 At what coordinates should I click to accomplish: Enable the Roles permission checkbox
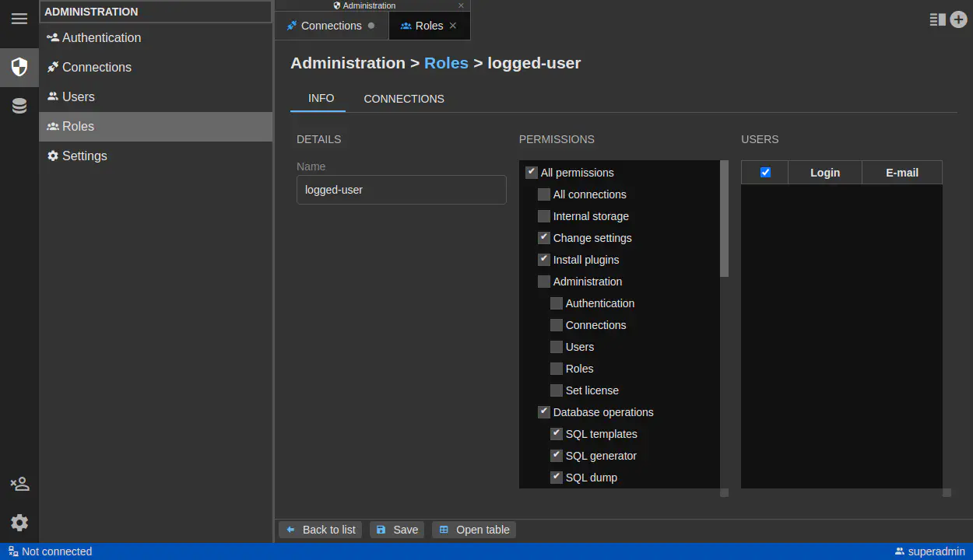(x=557, y=369)
